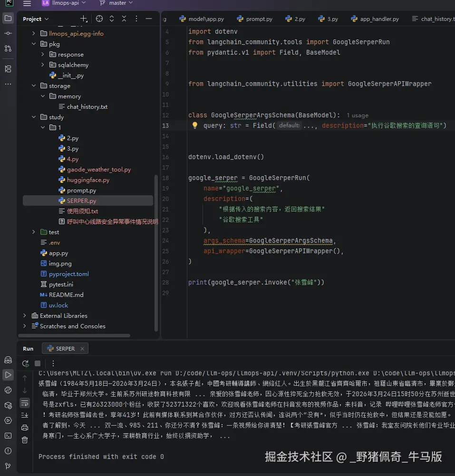Hide the Project panel with minimize dash

tap(149, 19)
